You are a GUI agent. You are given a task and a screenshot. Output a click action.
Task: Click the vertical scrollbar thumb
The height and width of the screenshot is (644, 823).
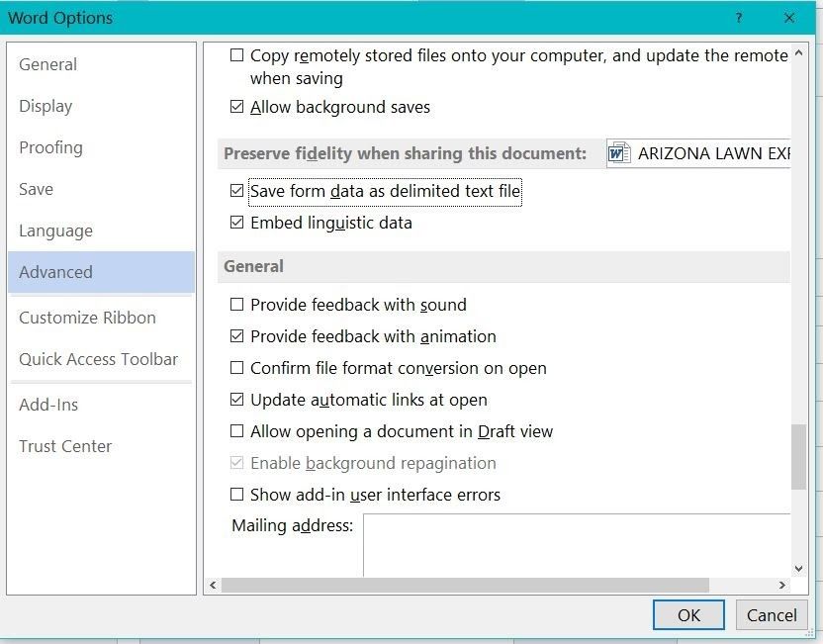click(798, 457)
